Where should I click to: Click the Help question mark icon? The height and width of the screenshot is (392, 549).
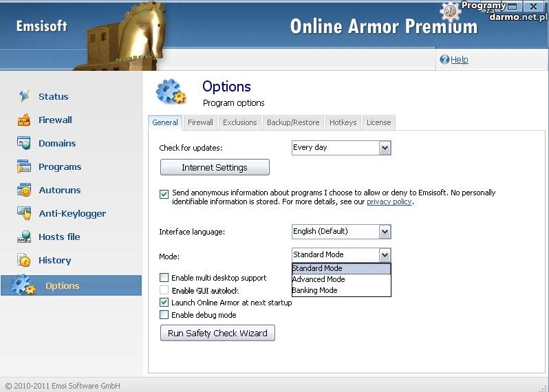pyautogui.click(x=444, y=60)
